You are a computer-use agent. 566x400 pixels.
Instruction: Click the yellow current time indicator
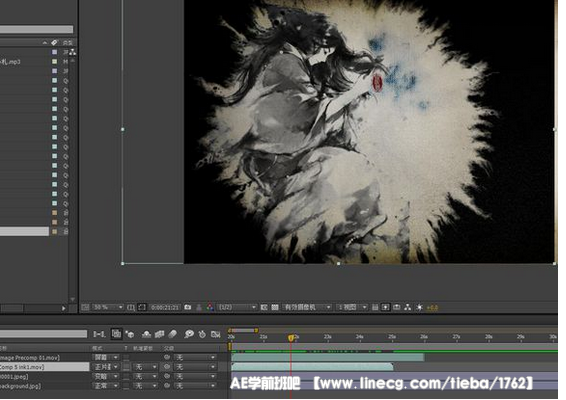pos(291,338)
